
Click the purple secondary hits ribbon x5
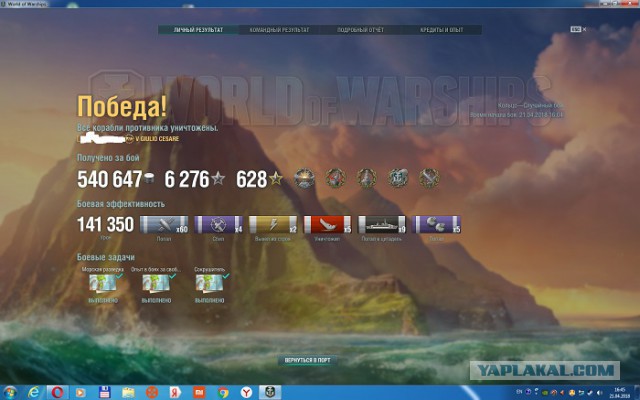436,224
